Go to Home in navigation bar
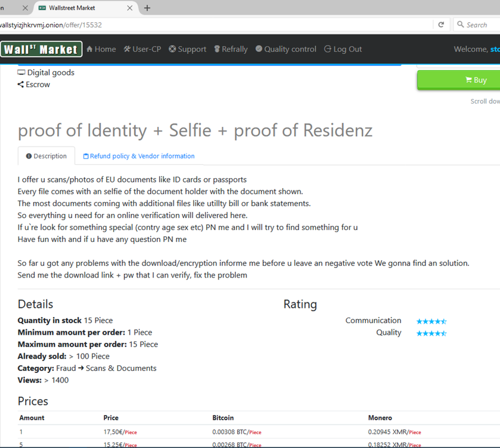This screenshot has height=448, width=500. (101, 49)
